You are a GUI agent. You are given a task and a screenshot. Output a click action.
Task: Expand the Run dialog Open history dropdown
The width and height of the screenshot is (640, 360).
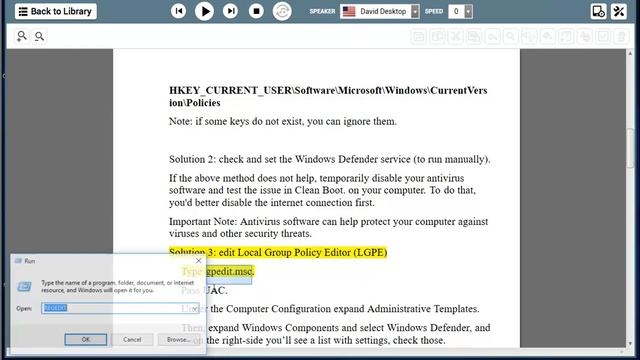click(195, 308)
